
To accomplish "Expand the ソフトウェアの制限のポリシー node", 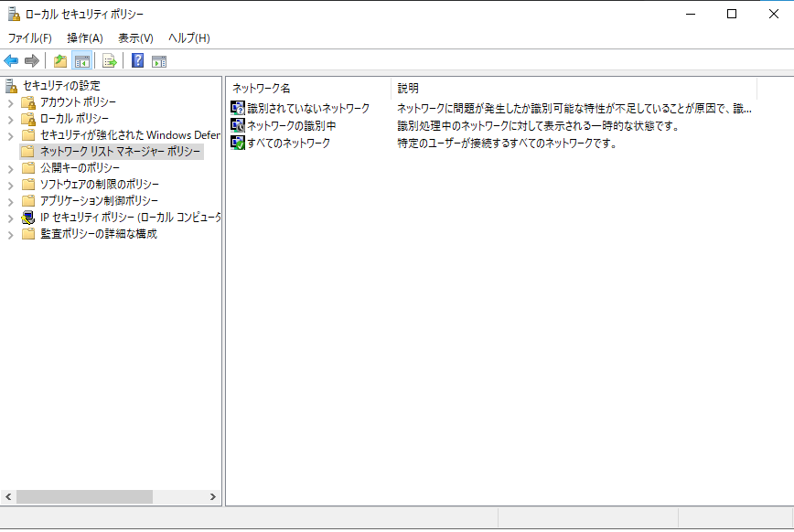I will [10, 186].
